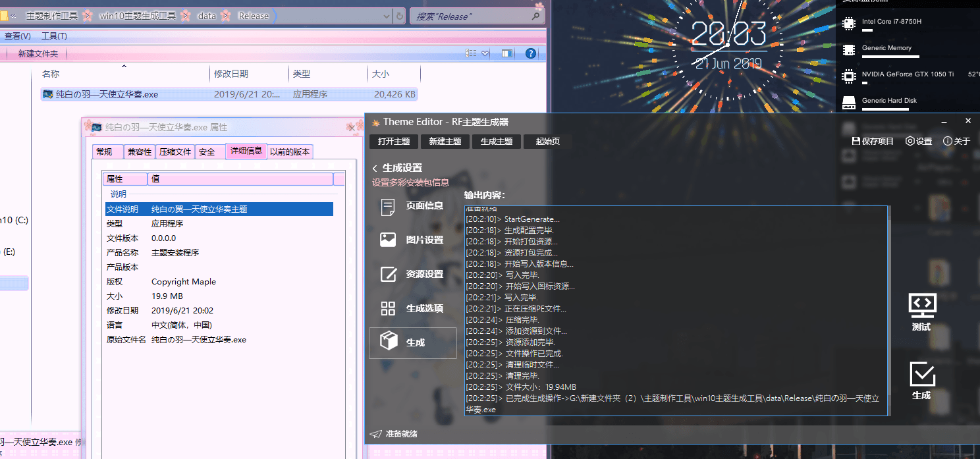Click the 测试 test monitor icon

point(922,305)
